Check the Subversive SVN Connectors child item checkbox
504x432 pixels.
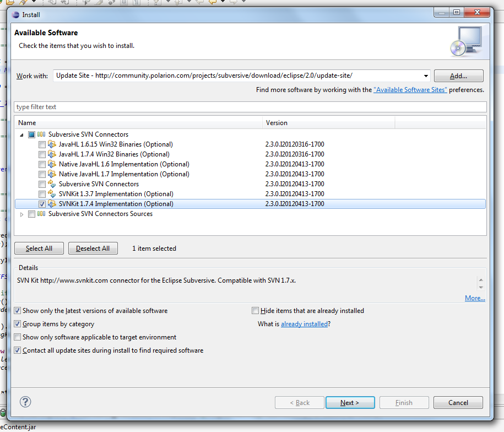coord(42,185)
